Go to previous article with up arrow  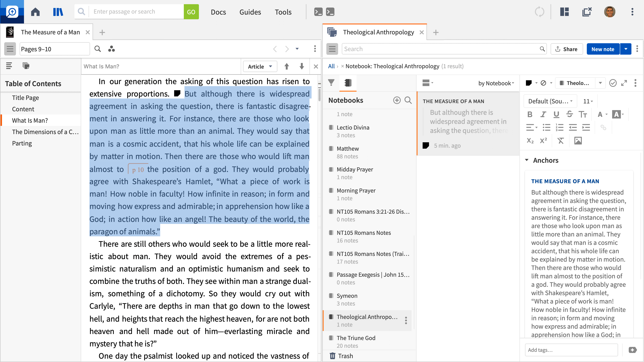tap(287, 67)
